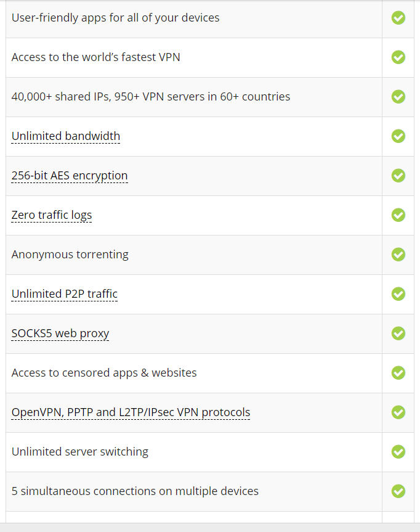Click checkmark for 5 simultaneous connections
The height and width of the screenshot is (532, 420).
coord(398,491)
